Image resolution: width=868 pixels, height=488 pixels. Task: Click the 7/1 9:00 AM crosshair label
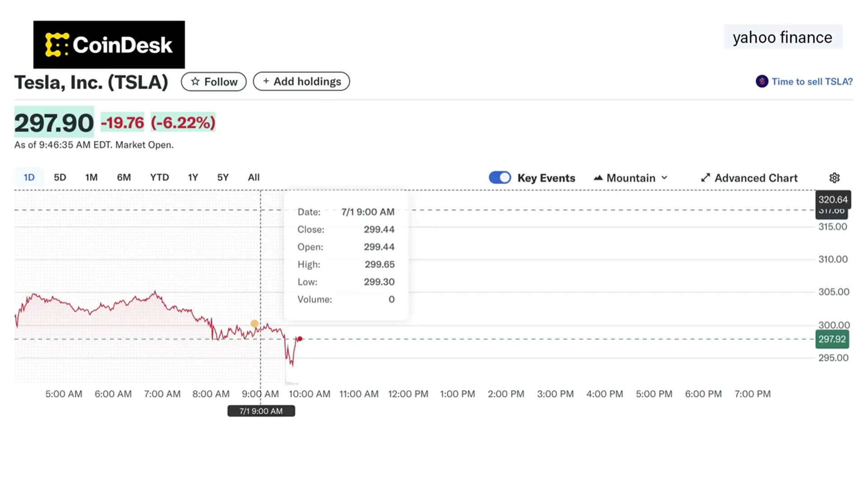tap(261, 411)
